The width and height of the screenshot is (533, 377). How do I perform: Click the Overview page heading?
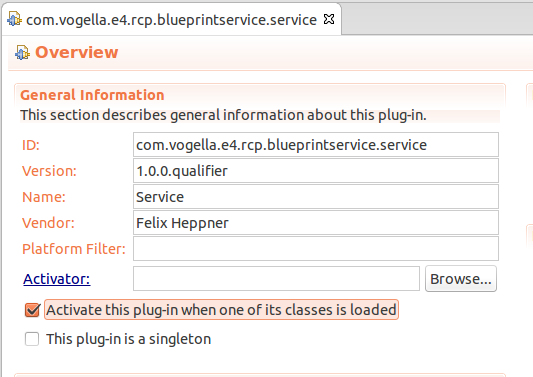tap(76, 52)
